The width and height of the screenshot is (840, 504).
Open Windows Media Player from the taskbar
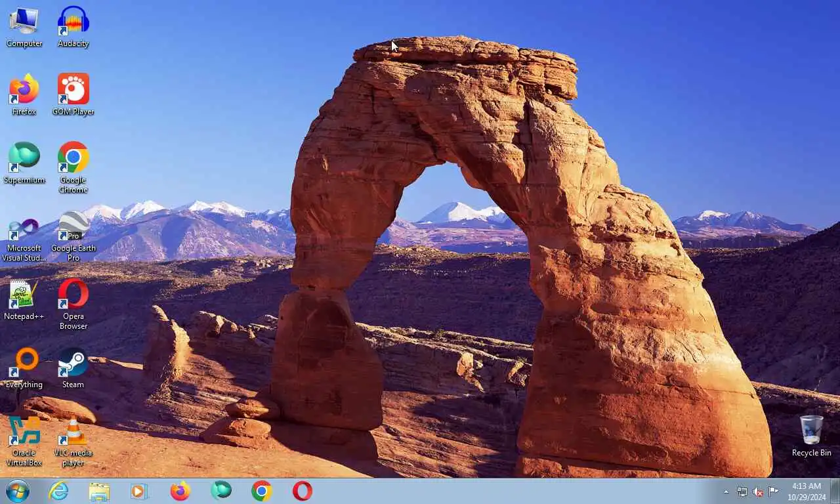[139, 491]
